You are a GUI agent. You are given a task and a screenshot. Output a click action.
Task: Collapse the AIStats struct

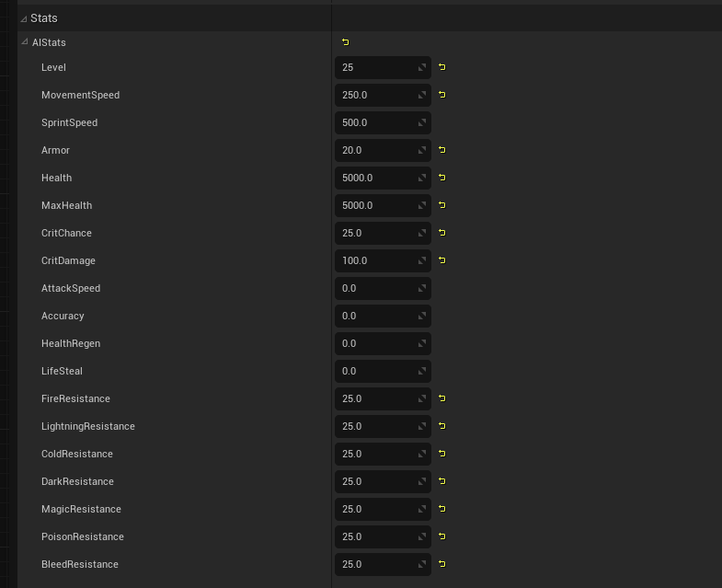point(25,42)
